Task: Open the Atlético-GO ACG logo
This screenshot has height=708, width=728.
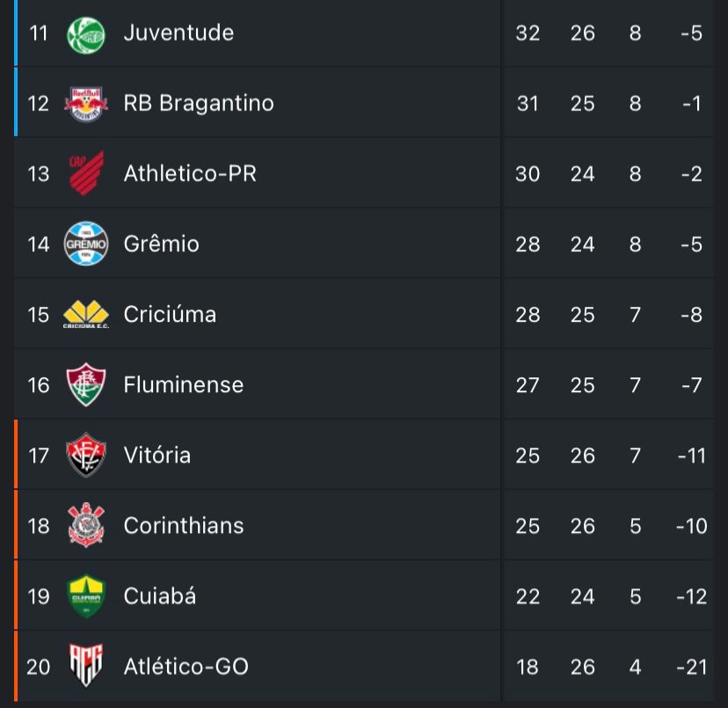Action: pos(86,665)
